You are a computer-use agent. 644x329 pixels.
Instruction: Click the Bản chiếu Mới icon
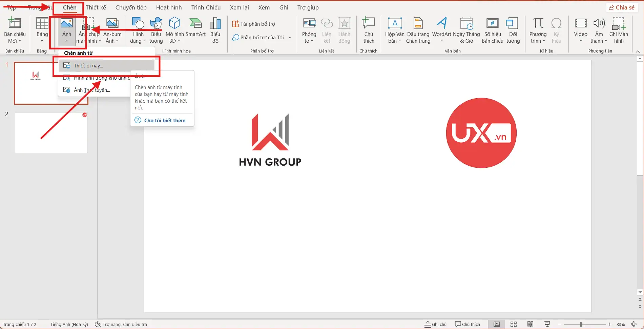[15, 23]
